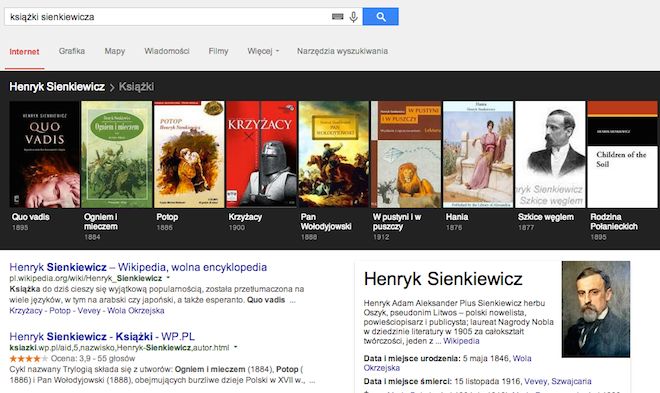The height and width of the screenshot is (393, 660).
Task: Click the star rating of WP.PL result
Action: [28, 358]
